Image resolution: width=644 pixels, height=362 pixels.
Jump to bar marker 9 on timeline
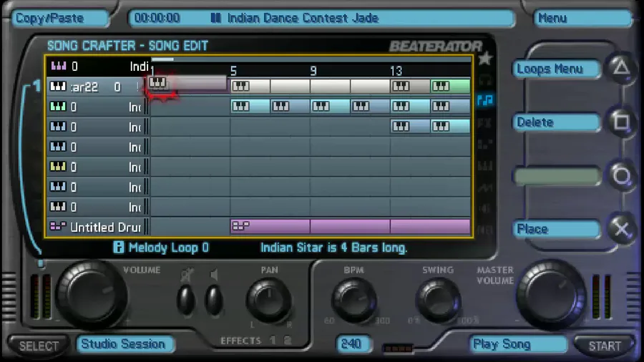coord(313,72)
